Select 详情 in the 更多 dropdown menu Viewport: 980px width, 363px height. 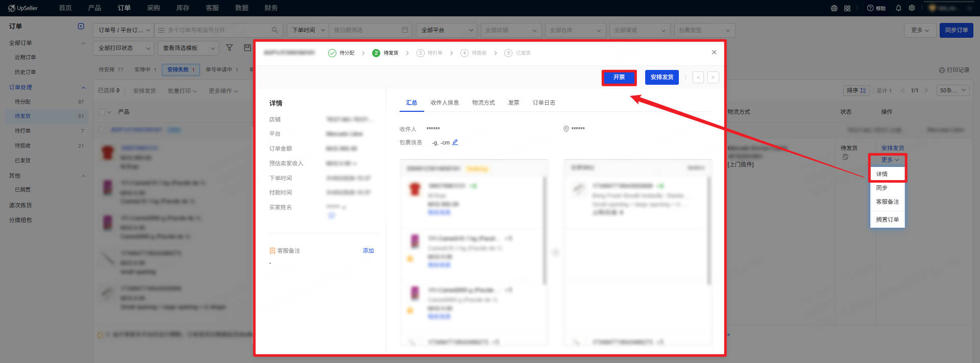pos(888,174)
